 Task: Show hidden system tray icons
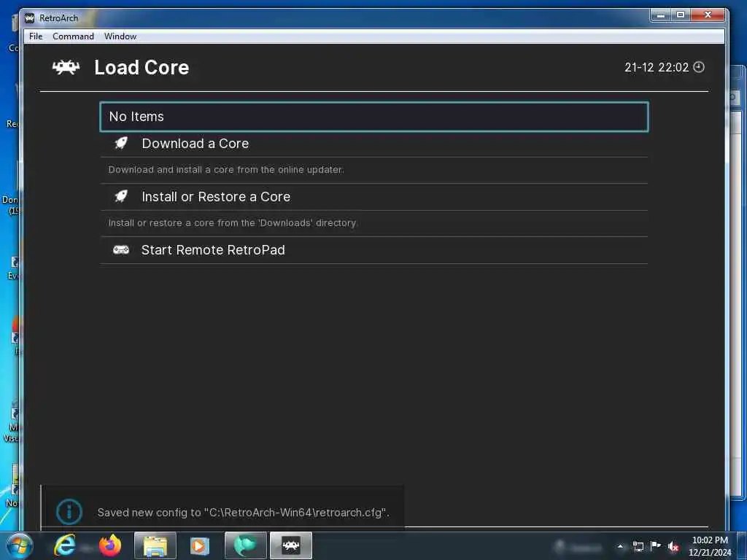point(620,547)
